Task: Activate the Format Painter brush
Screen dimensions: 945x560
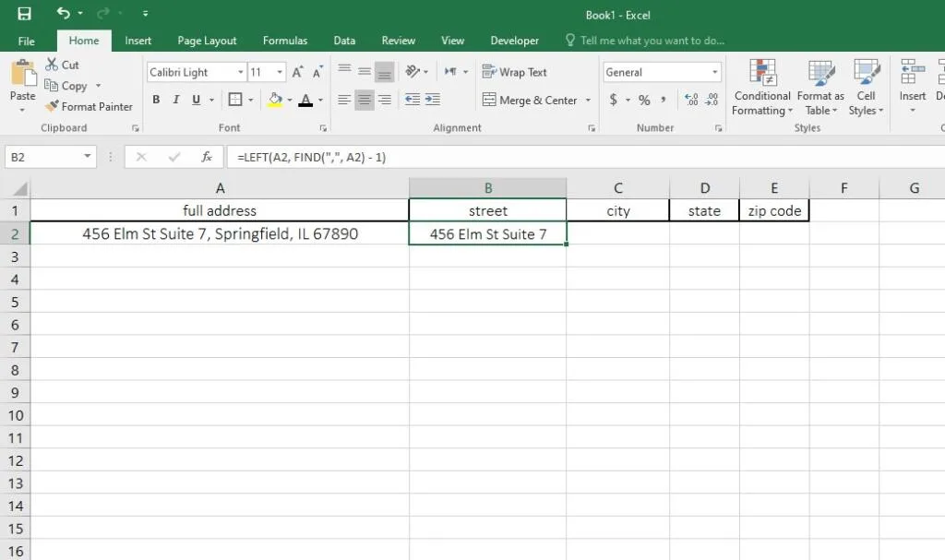Action: (x=89, y=107)
